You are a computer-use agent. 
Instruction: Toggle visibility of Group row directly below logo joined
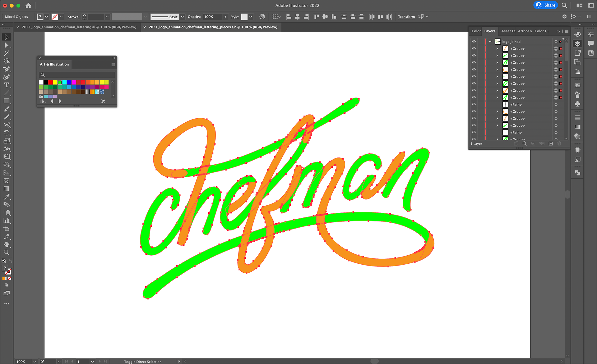474,48
